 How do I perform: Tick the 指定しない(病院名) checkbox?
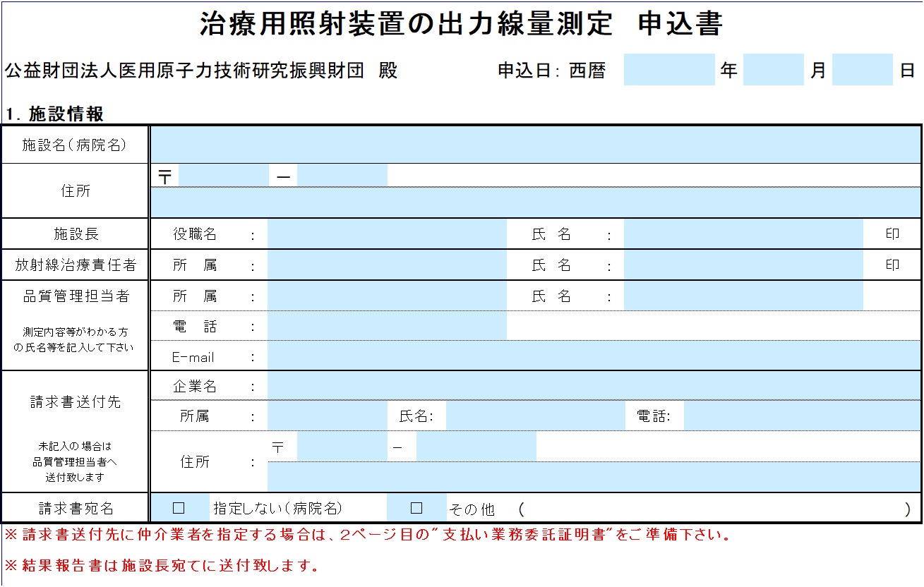point(179,508)
